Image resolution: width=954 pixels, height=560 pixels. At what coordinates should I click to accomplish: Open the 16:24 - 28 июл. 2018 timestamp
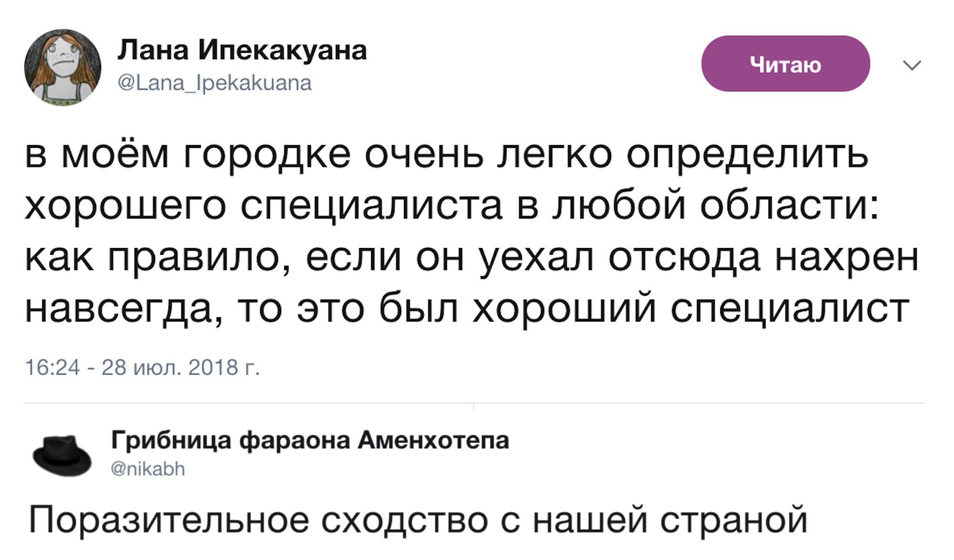142,367
